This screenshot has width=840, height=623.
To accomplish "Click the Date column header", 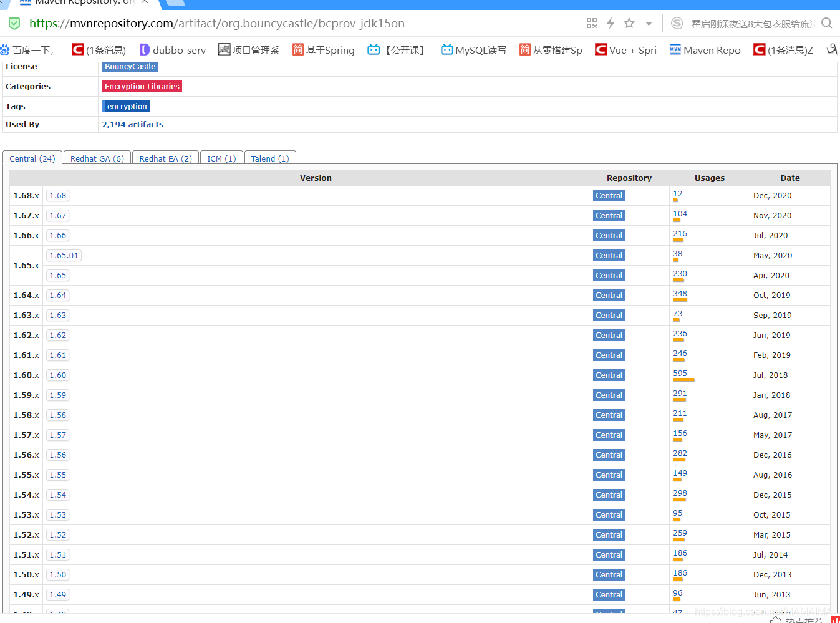I will (790, 178).
